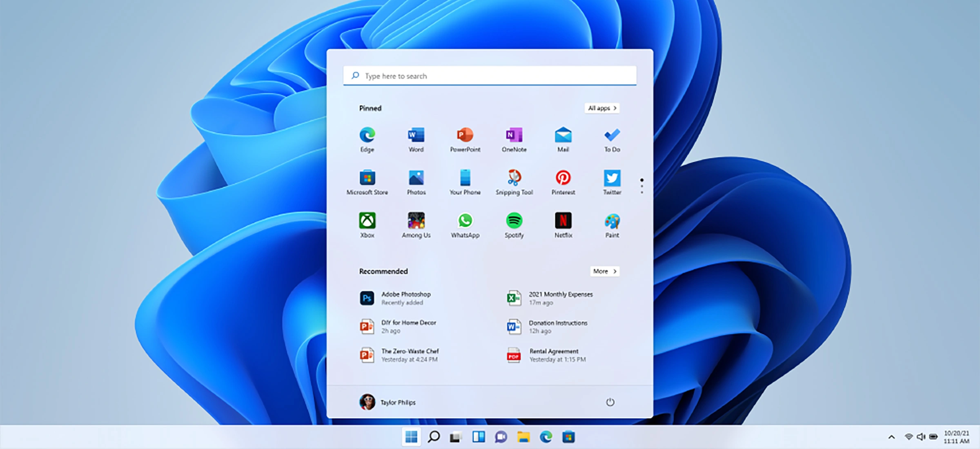
Task: Click the Wi-Fi network tray icon
Action: click(909, 437)
